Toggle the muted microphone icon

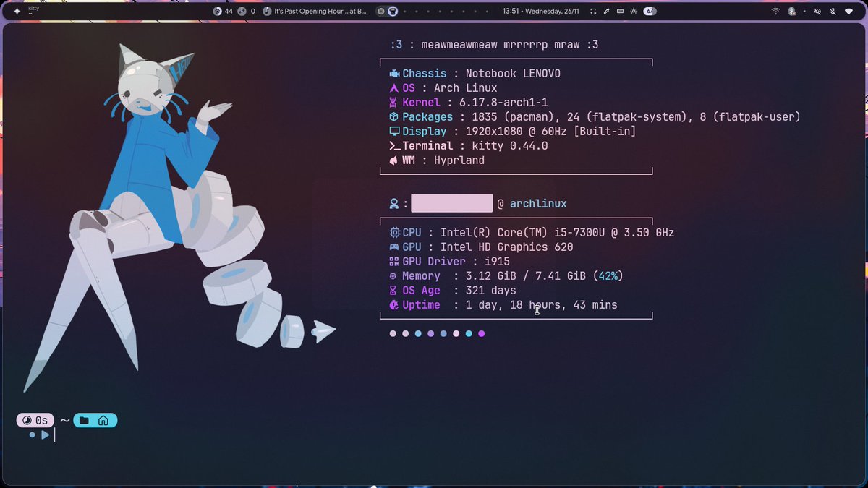tap(833, 12)
